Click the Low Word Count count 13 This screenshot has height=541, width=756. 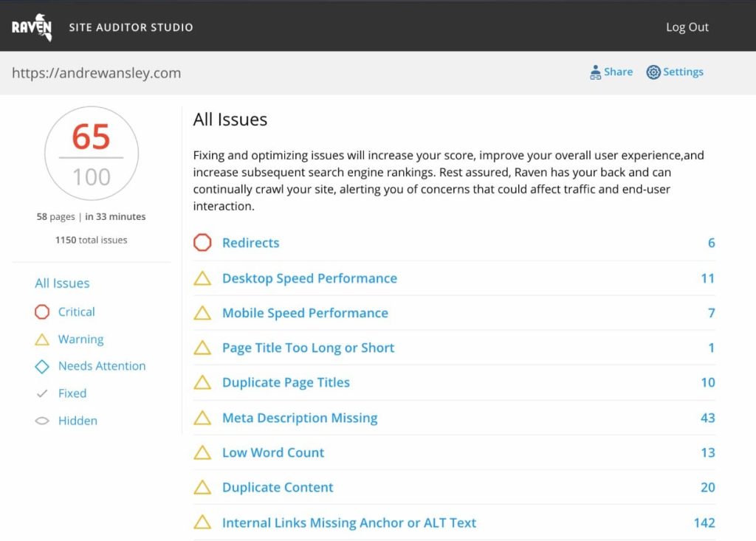pyautogui.click(x=707, y=452)
